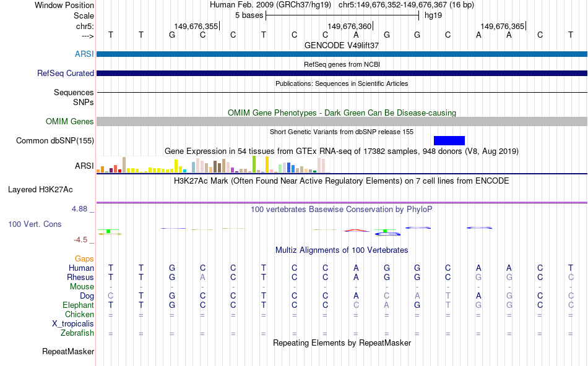Viewport: 588px width, 366px height.
Task: Click the ARSI label beside GTEx bar chart
Action: coord(84,166)
